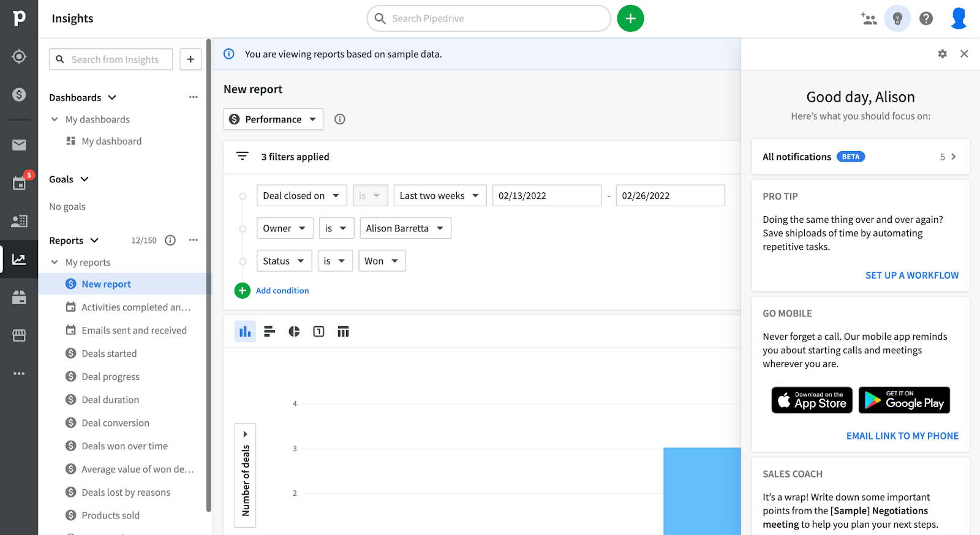Viewport: 980px width, 535px height.
Task: Click the Search from Insights field
Action: (x=111, y=59)
